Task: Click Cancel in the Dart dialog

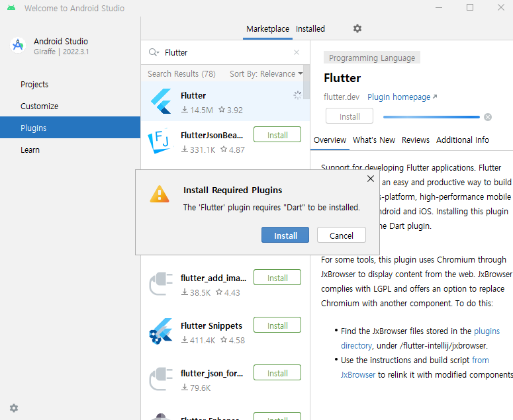Action: click(x=342, y=235)
